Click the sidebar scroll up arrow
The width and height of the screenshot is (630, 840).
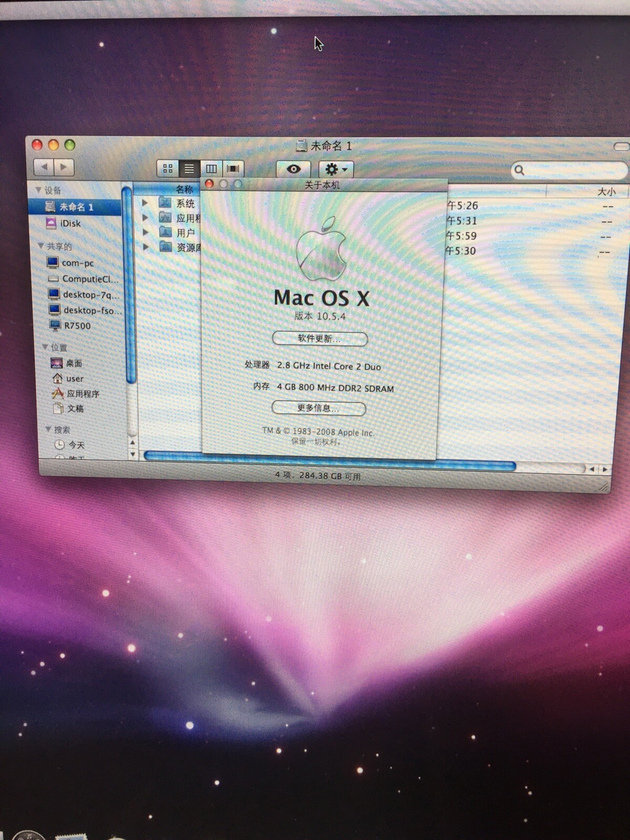pyautogui.click(x=132, y=443)
